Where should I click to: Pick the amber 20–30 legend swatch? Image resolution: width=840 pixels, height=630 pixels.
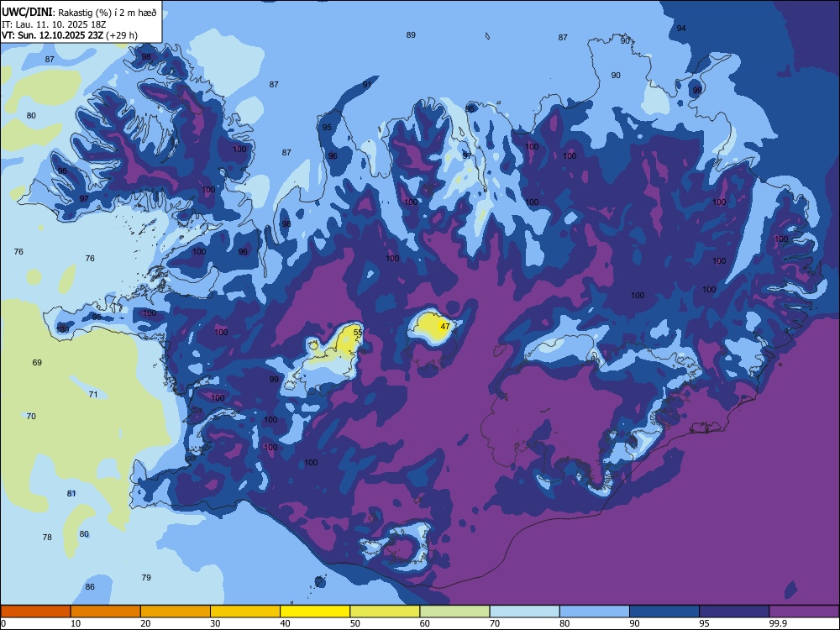point(176,612)
